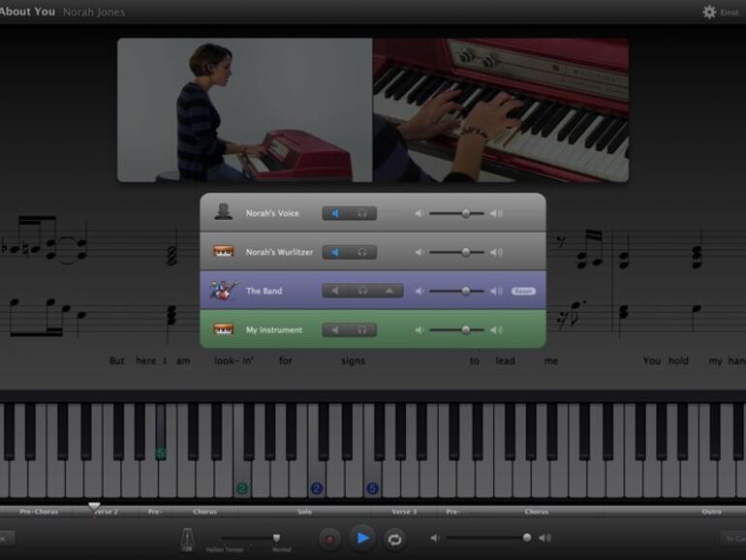Click maximum volume icon for Norah's Wurlitzer
This screenshot has width=746, height=560.
pyautogui.click(x=497, y=252)
